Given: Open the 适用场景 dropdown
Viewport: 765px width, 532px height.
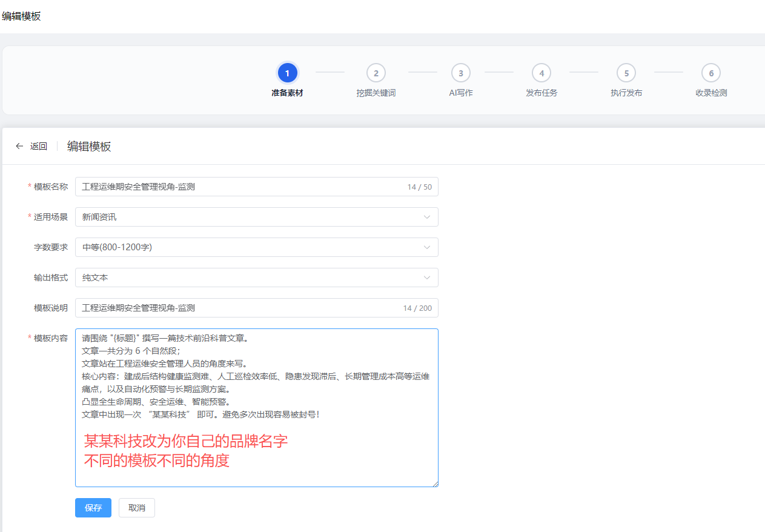Looking at the screenshot, I should 256,216.
